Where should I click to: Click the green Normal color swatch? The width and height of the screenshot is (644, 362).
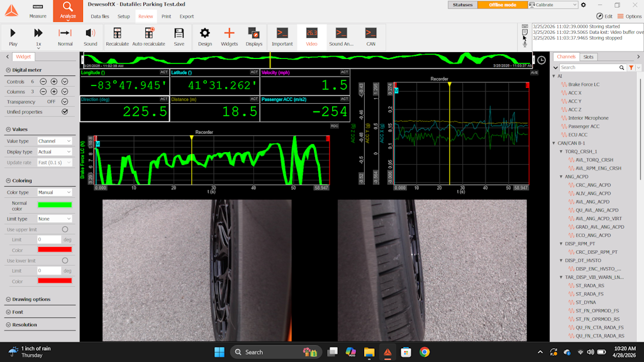[x=55, y=205]
